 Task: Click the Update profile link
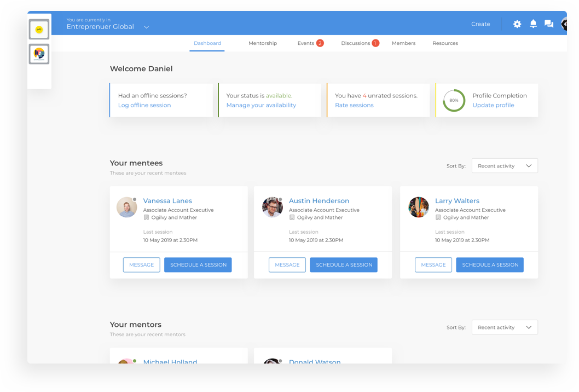(x=493, y=105)
